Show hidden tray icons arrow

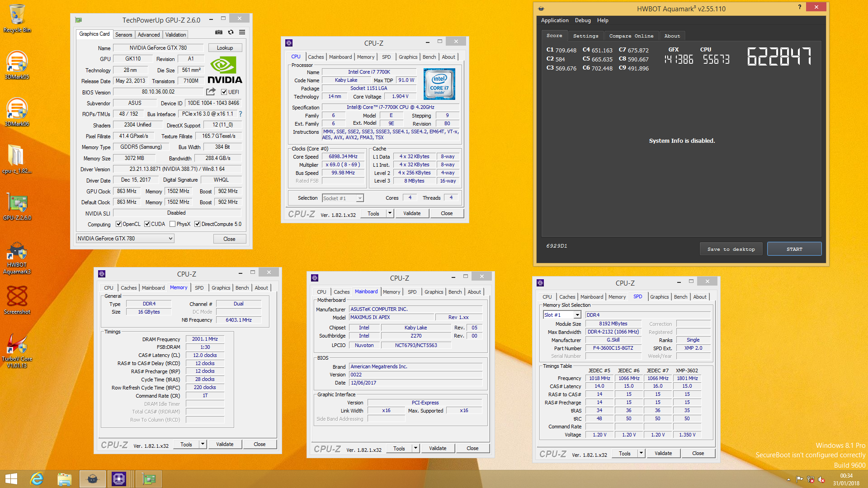pyautogui.click(x=788, y=479)
